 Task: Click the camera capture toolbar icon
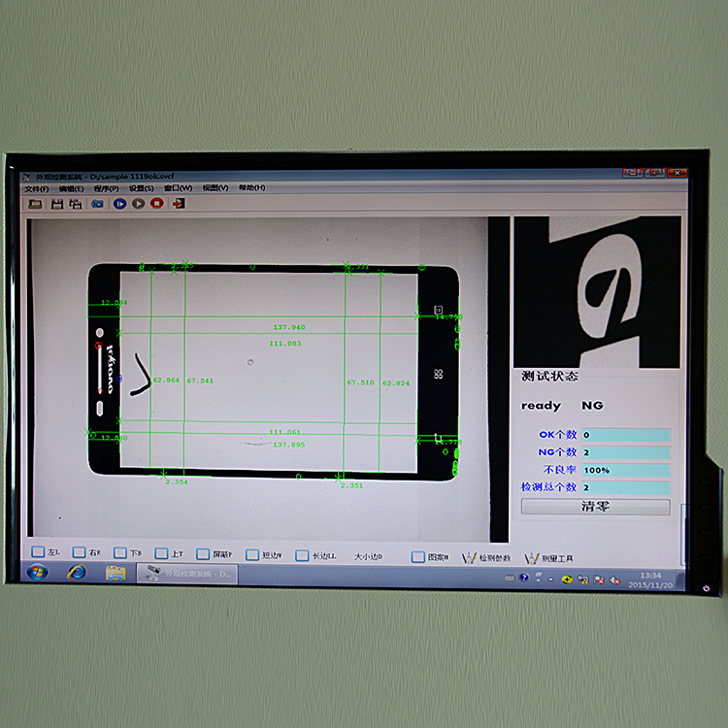tap(98, 204)
